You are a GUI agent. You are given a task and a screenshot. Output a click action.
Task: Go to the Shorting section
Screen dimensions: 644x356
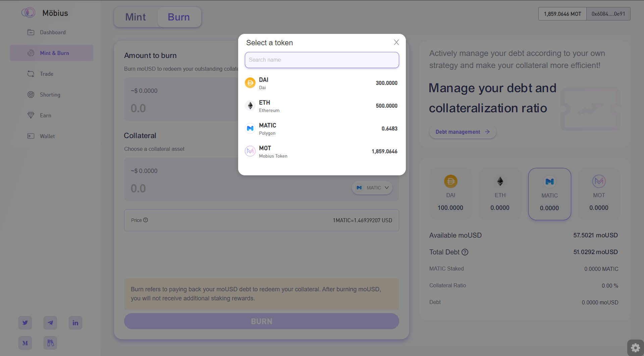point(50,95)
